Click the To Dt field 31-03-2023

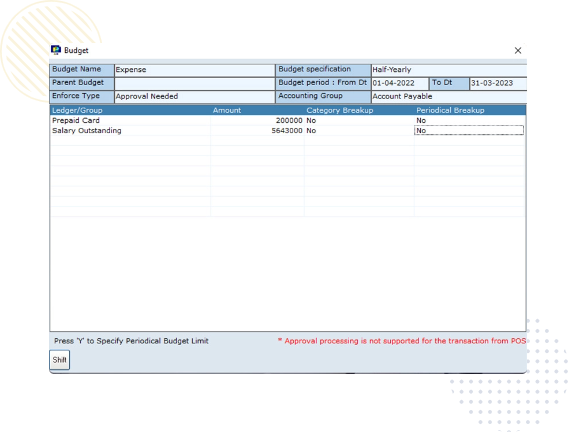click(x=498, y=83)
